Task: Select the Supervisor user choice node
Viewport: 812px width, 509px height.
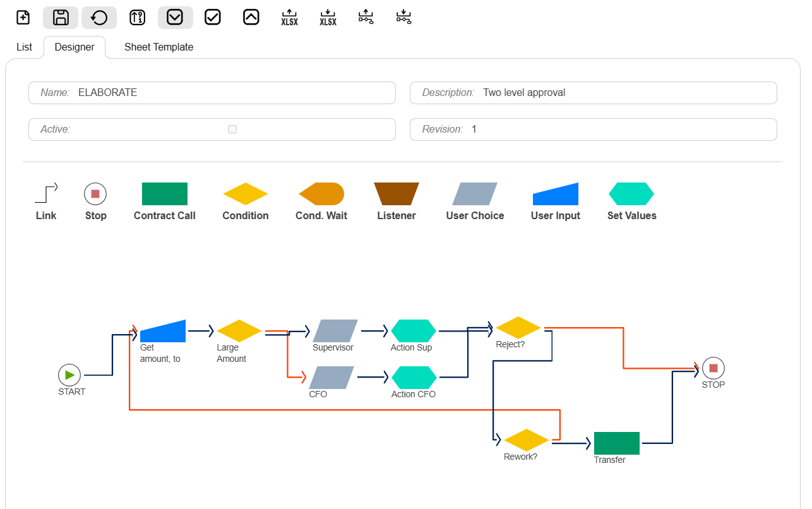Action: point(335,331)
